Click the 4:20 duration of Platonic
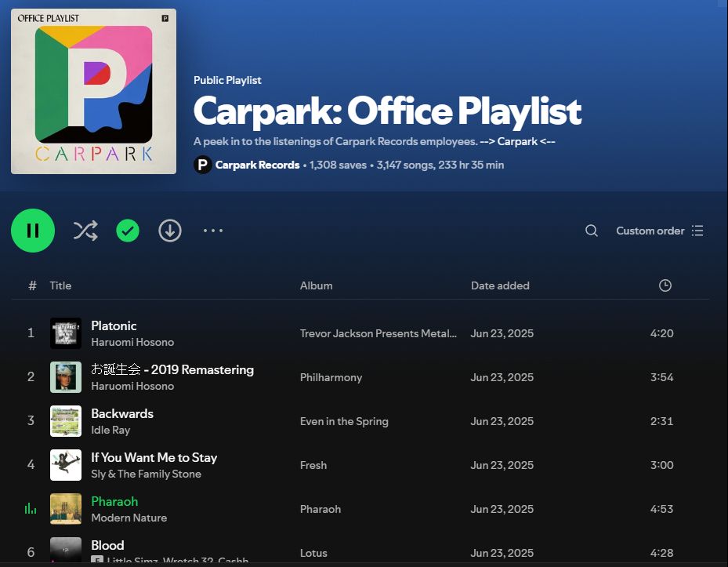The width and height of the screenshot is (728, 567). coord(661,333)
